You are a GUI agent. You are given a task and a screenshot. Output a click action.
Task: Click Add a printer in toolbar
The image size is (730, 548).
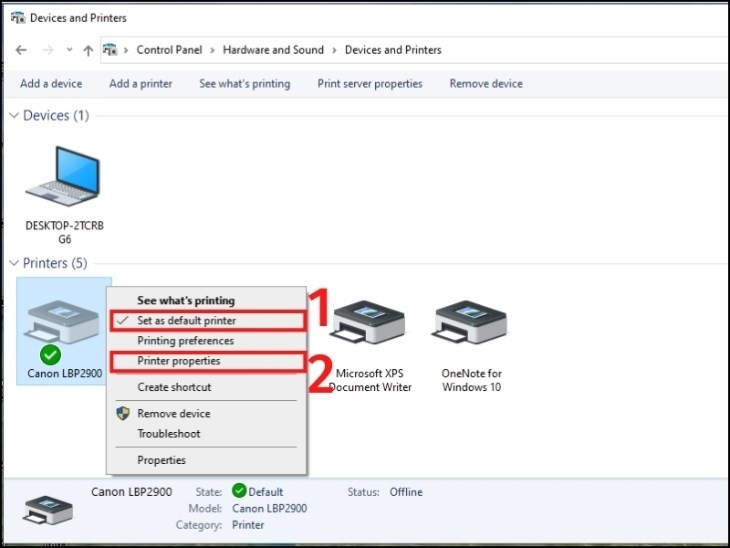coord(140,84)
